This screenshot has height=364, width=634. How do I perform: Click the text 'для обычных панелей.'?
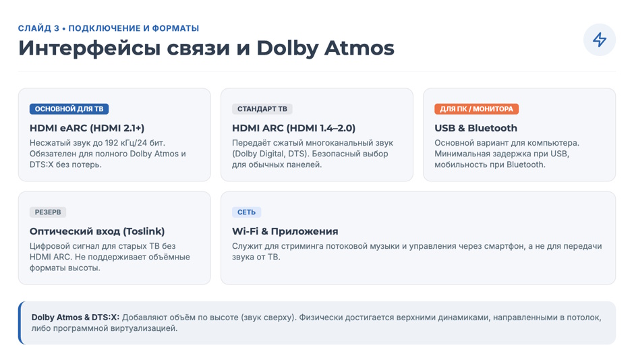pos(277,165)
